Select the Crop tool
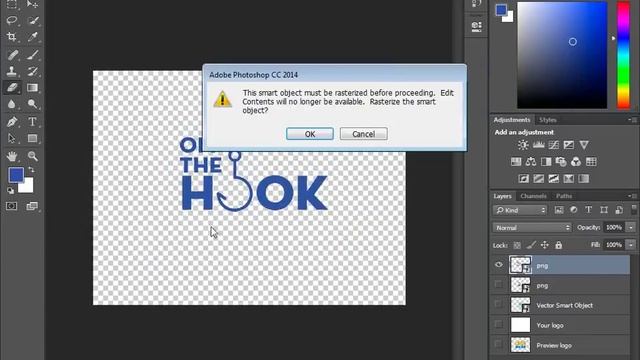Image resolution: width=640 pixels, height=360 pixels. click(x=11, y=37)
